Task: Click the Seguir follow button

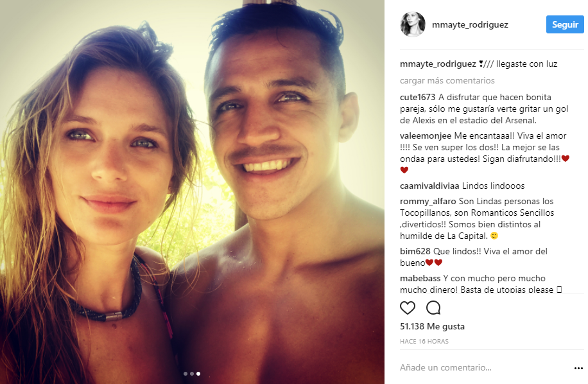Action: coord(565,24)
